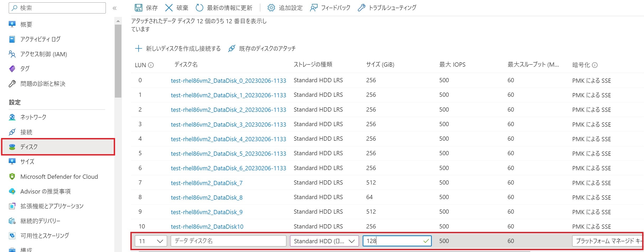Click the 継続的デリバリー icon
The height and width of the screenshot is (252, 644).
pyautogui.click(x=12, y=221)
